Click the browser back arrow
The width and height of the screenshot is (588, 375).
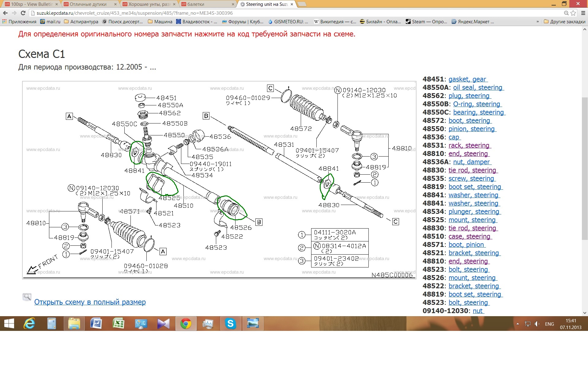[x=5, y=13]
